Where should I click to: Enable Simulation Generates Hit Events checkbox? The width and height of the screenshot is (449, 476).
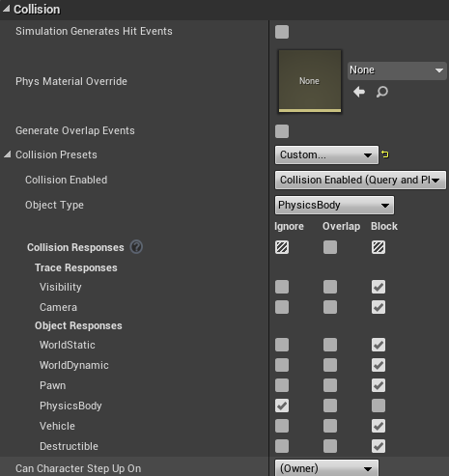(x=282, y=32)
